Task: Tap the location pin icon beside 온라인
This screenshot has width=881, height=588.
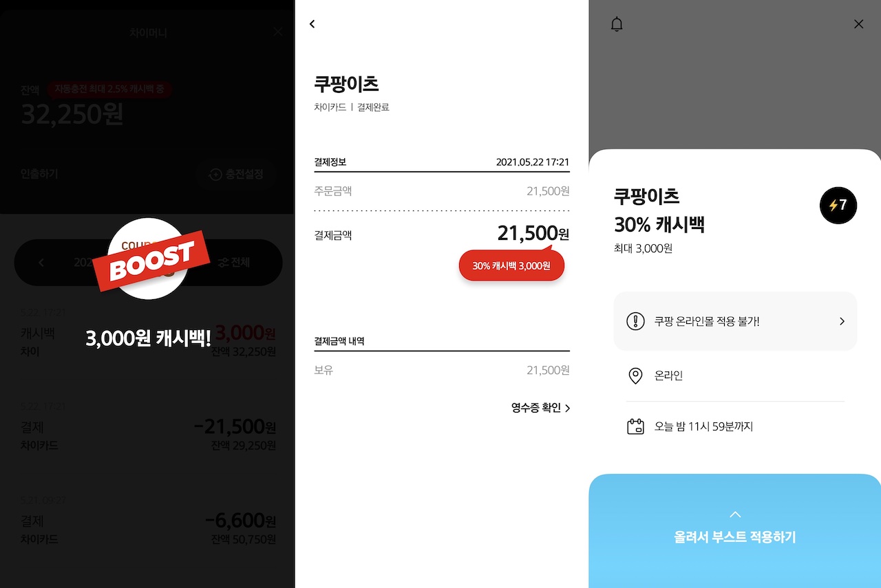Action: [x=635, y=375]
